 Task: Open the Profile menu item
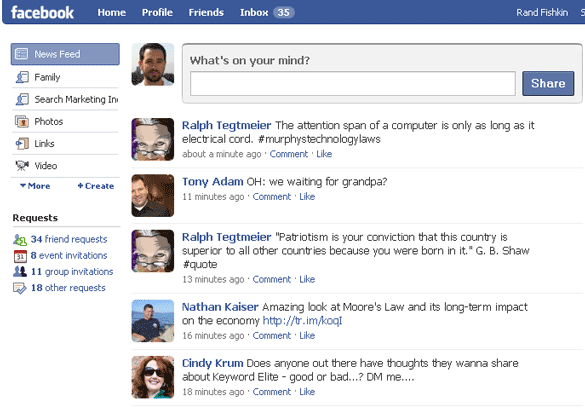coord(157,12)
